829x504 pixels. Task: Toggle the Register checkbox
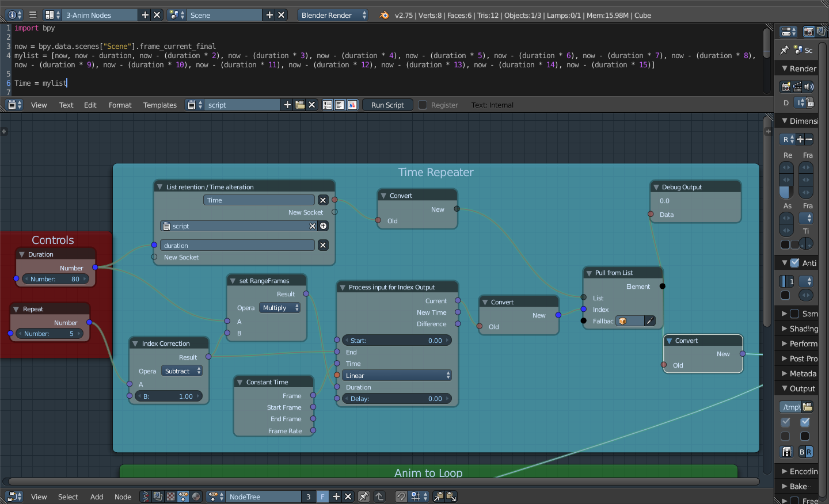pos(423,105)
